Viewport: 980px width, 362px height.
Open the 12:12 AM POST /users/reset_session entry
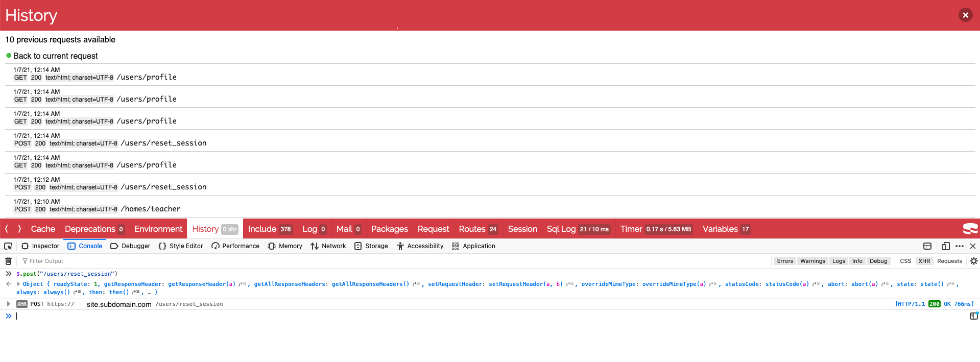click(490, 184)
